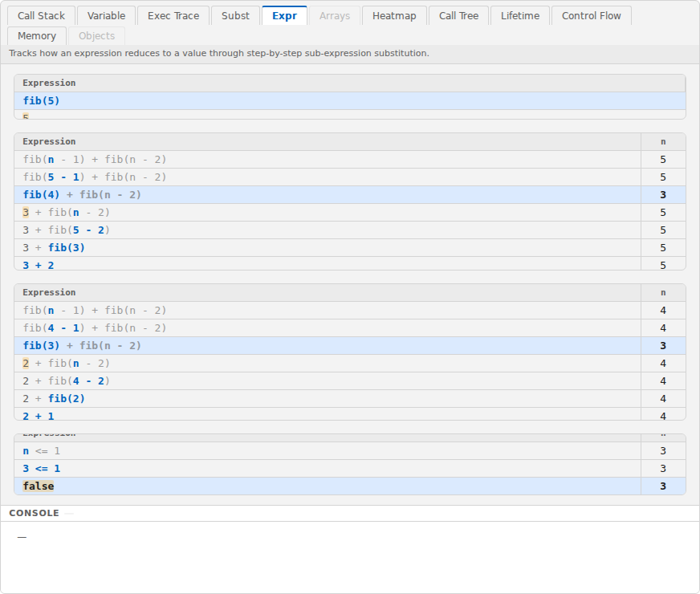This screenshot has height=594, width=700.
Task: Select the fib(5) expression row
Action: (x=349, y=101)
